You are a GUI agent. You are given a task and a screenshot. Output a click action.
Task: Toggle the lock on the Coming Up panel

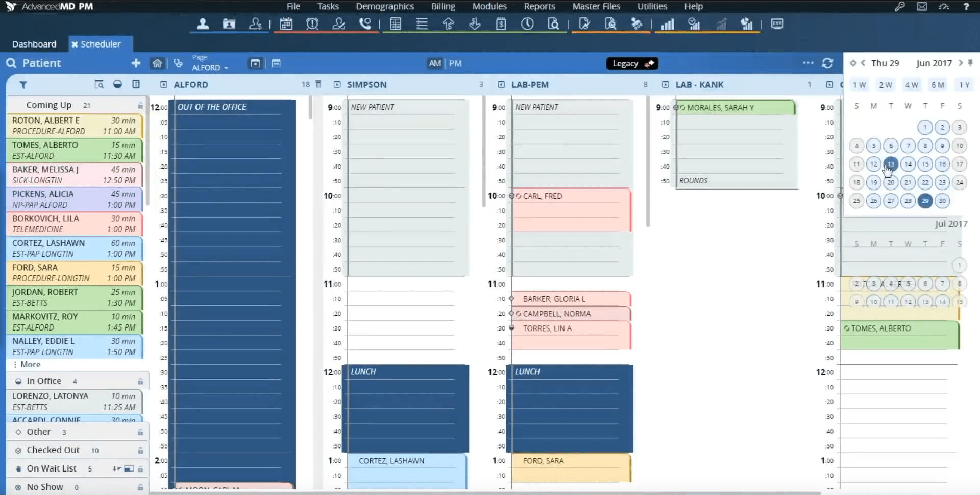point(140,105)
